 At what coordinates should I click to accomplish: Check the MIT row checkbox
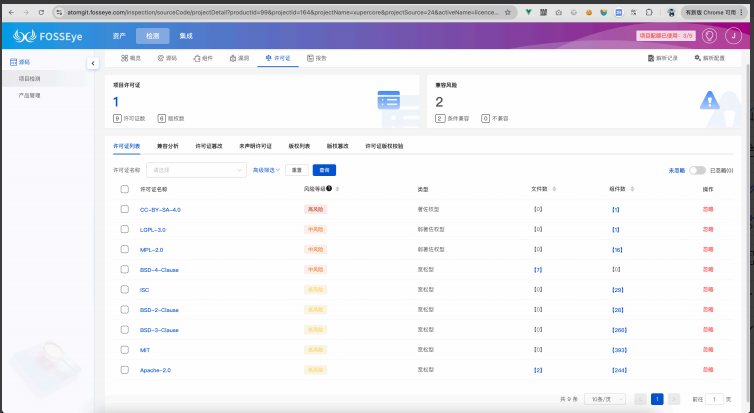pyautogui.click(x=125, y=350)
